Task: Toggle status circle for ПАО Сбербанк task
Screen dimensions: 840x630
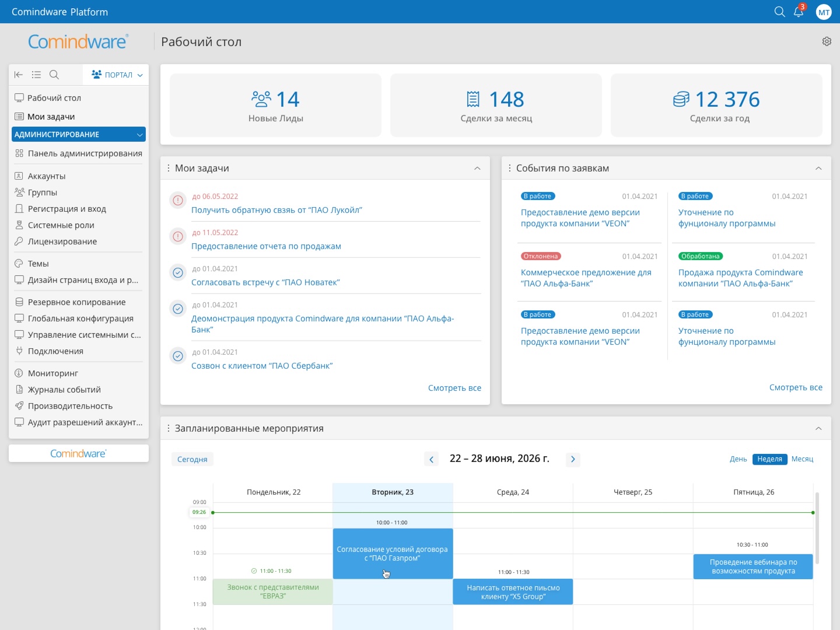Action: pyautogui.click(x=177, y=356)
